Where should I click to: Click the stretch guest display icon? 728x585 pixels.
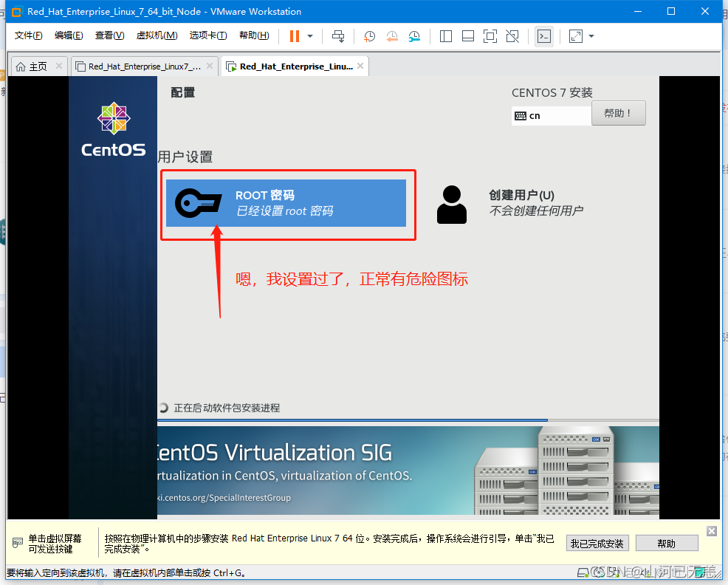click(576, 36)
